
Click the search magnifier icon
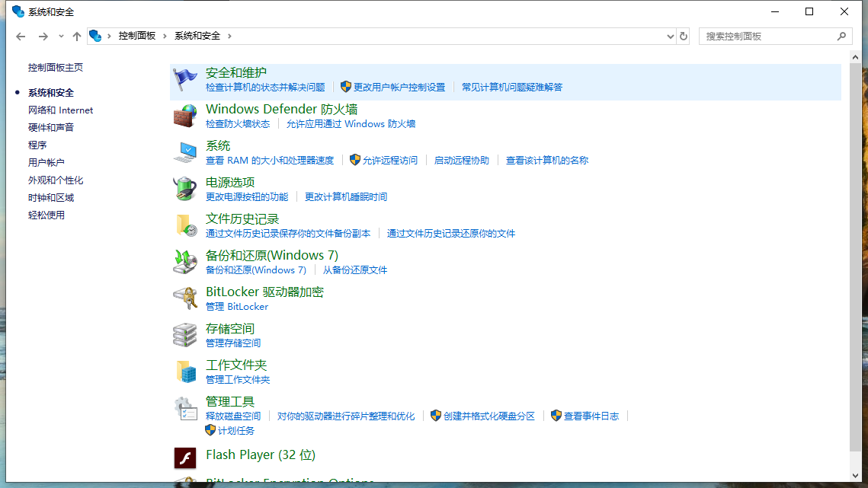click(842, 36)
